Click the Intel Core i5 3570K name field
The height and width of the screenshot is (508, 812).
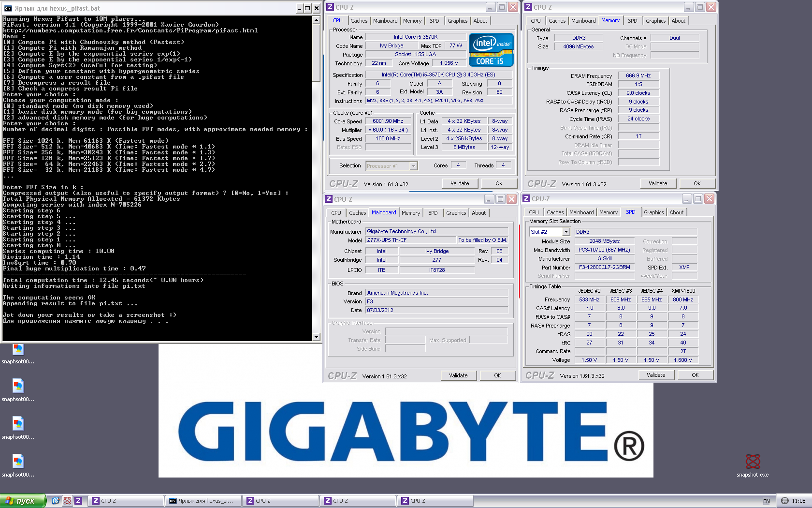pyautogui.click(x=416, y=37)
